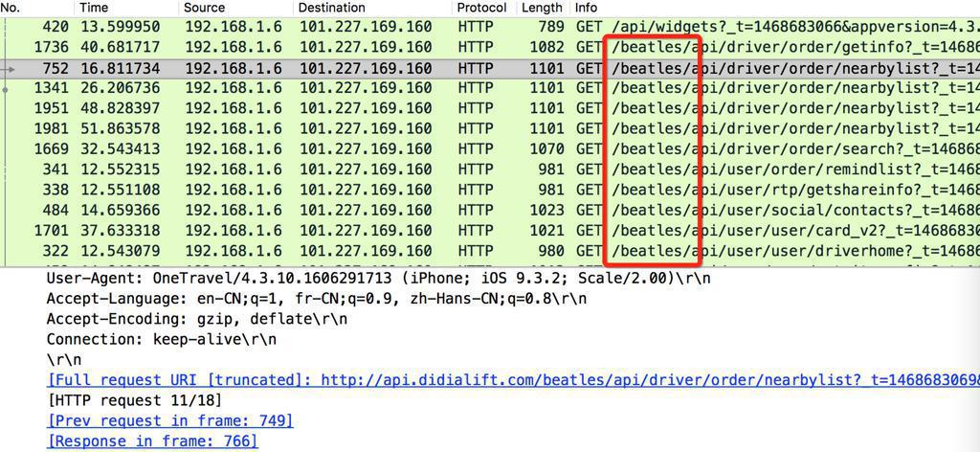Click the Info column header
This screenshot has height=452, width=980.
[x=587, y=8]
